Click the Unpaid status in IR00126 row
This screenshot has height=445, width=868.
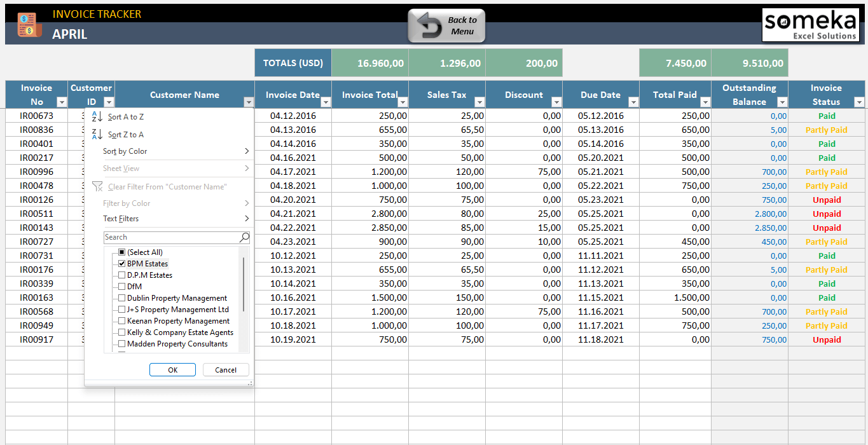point(827,200)
